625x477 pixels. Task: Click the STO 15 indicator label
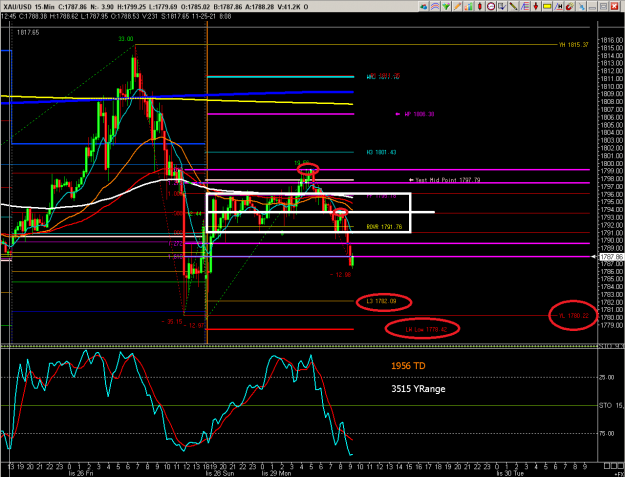[x=611, y=405]
